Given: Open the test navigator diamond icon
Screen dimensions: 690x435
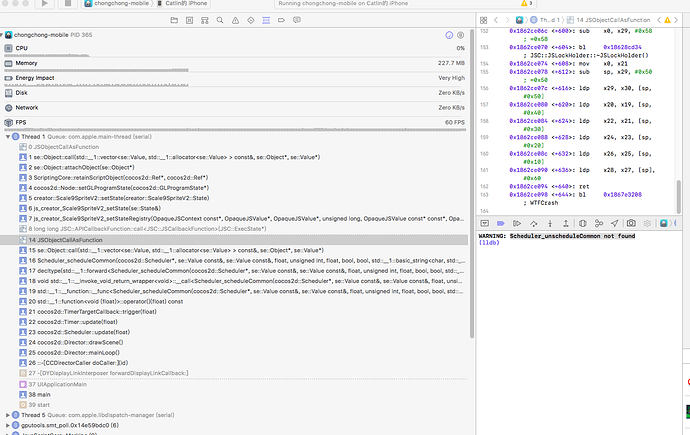Looking at the screenshot, I should click(x=251, y=20).
